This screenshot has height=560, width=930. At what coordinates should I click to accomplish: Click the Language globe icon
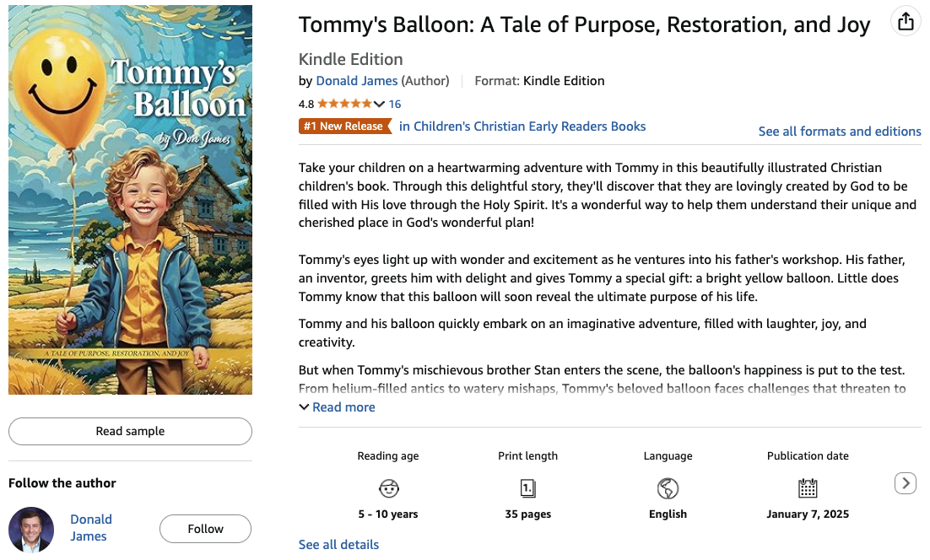pyautogui.click(x=668, y=488)
